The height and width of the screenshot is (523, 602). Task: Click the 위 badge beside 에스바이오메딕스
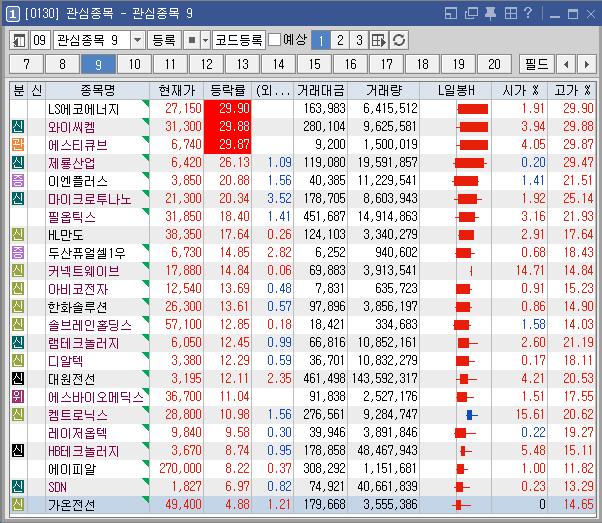(x=18, y=396)
